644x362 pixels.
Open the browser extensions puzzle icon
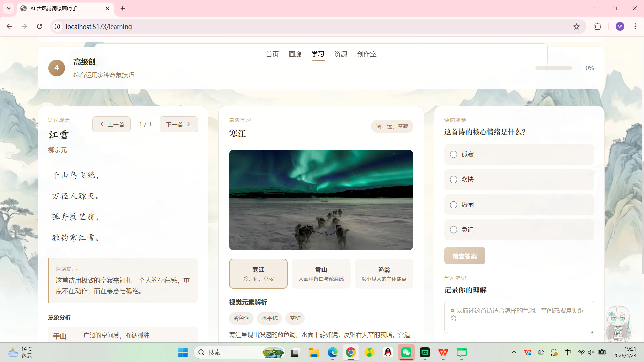tap(598, 27)
